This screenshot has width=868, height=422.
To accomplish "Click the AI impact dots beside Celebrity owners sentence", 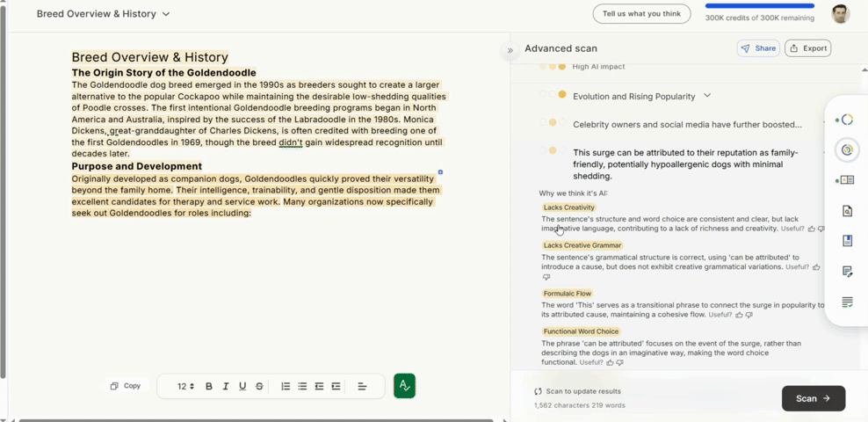I will pos(553,122).
